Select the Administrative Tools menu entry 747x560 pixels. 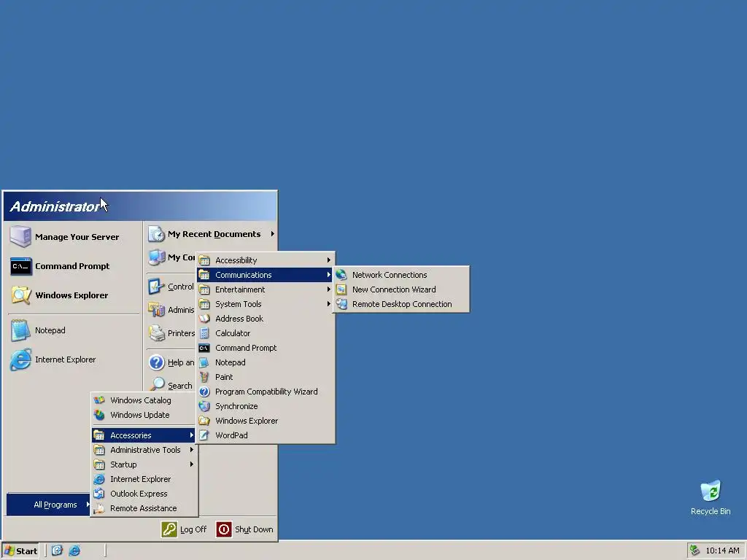click(144, 449)
